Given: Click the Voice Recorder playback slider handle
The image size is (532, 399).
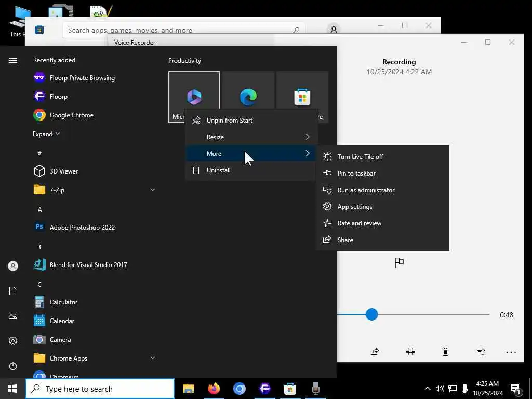Looking at the screenshot, I should click(x=372, y=314).
